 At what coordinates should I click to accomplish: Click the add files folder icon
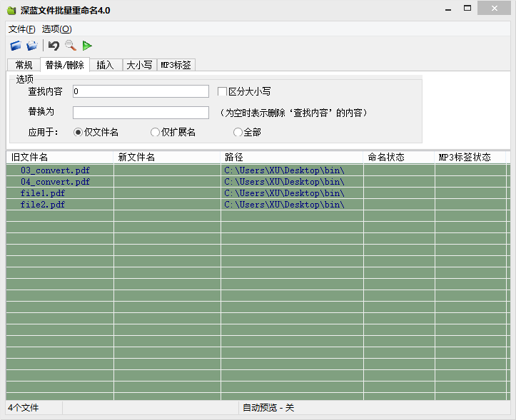16,46
